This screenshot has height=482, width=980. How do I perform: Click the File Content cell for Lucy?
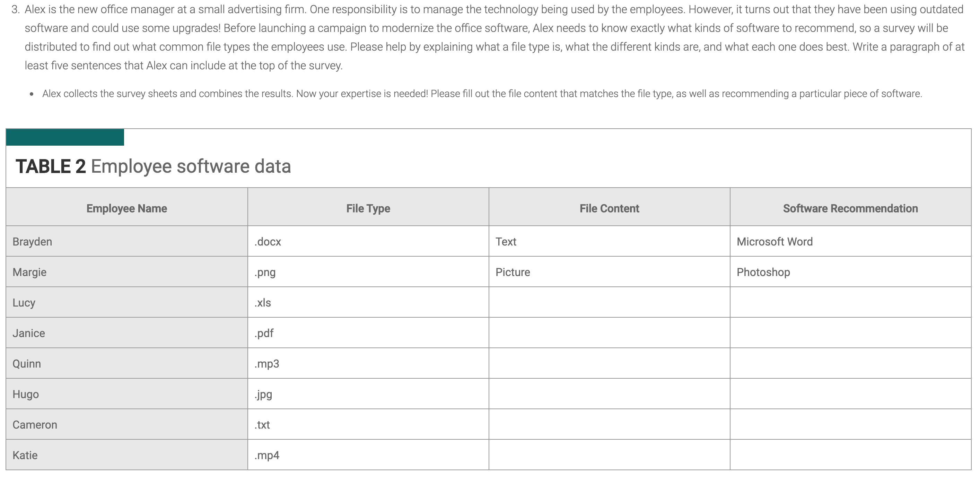point(609,302)
